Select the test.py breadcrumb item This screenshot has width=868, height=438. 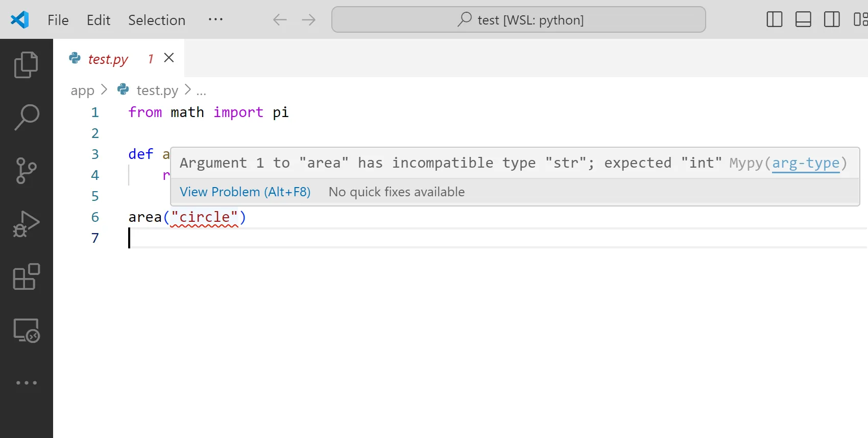click(157, 90)
